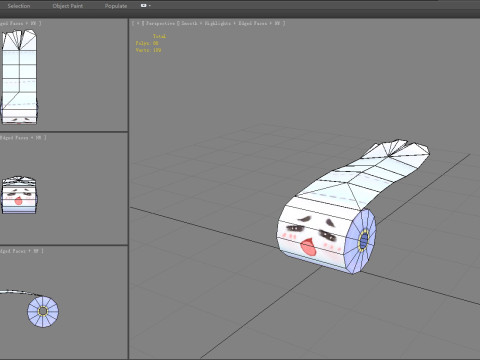Click the face model in the middle-left viewport
Image resolution: width=480 pixels, height=360 pixels.
(x=19, y=196)
